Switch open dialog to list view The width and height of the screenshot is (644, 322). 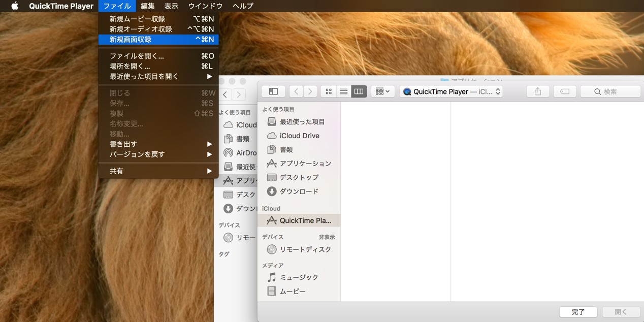click(343, 91)
